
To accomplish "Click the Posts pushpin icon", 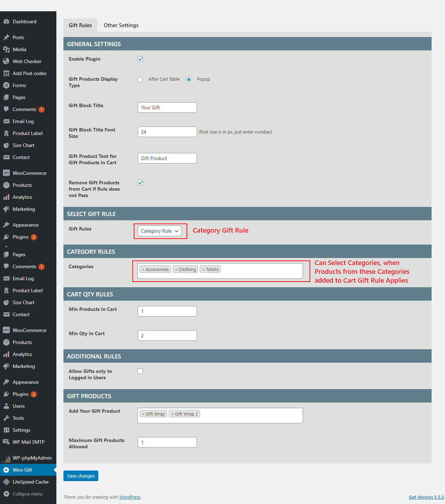I will click(x=6, y=37).
